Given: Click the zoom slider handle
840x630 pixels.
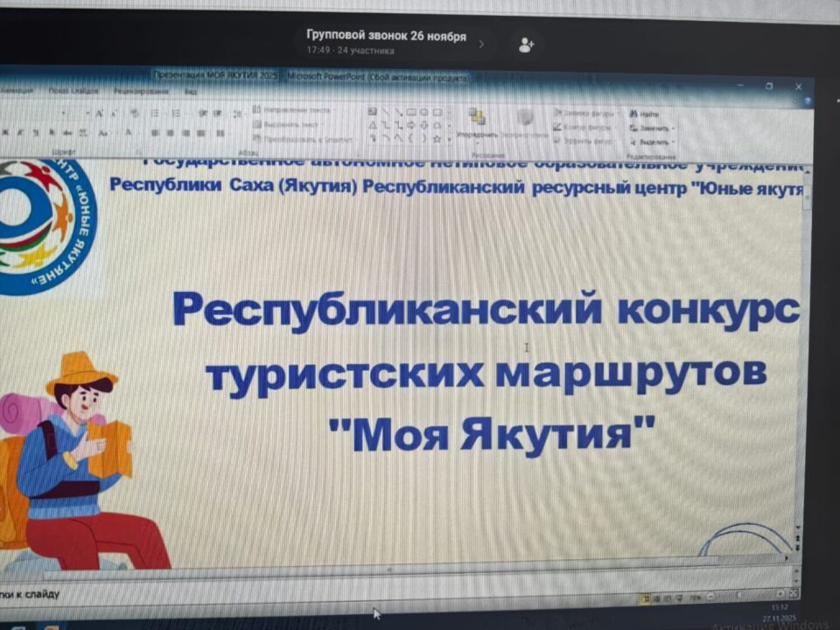Looking at the screenshot, I should [739, 595].
